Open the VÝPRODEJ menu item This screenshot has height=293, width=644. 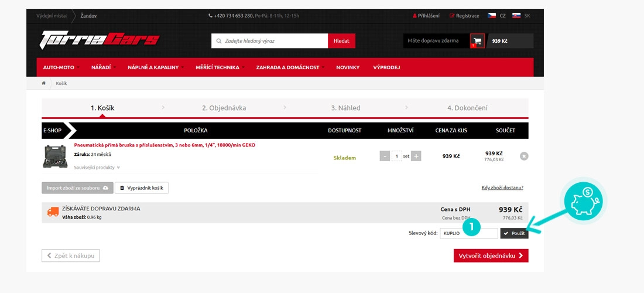386,67
